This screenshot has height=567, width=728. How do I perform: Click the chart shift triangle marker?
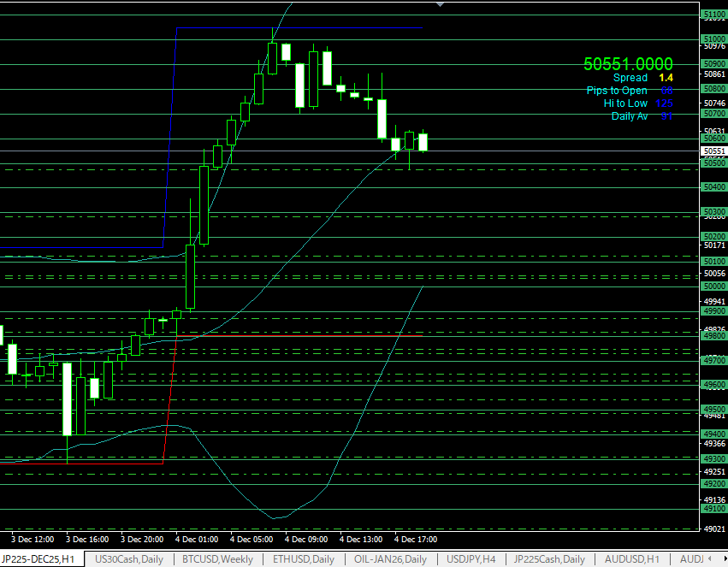coord(441,4)
